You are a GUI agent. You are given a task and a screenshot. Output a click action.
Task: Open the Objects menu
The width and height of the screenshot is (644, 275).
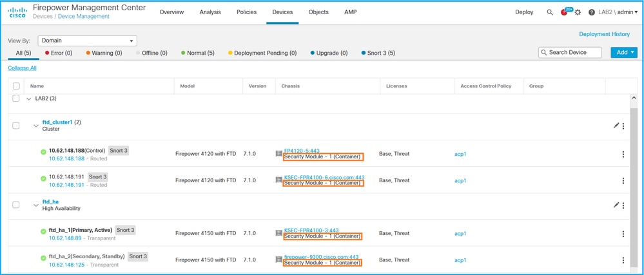318,12
